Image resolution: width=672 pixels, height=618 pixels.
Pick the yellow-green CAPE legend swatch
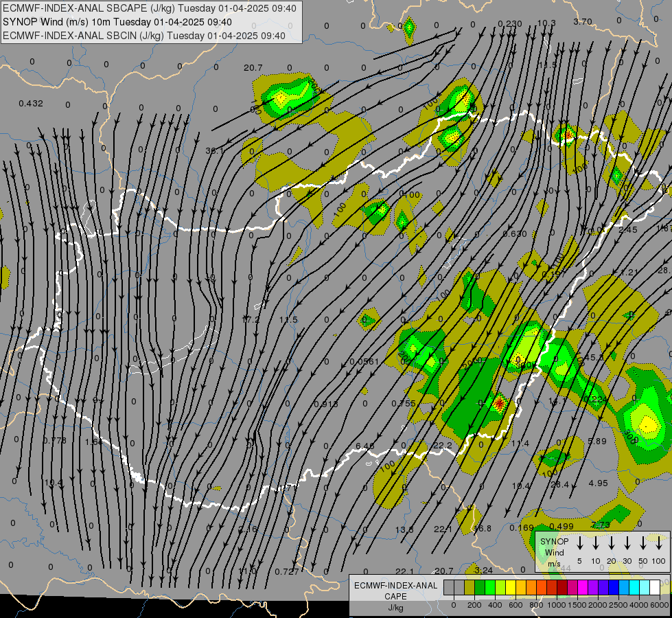coord(500,587)
